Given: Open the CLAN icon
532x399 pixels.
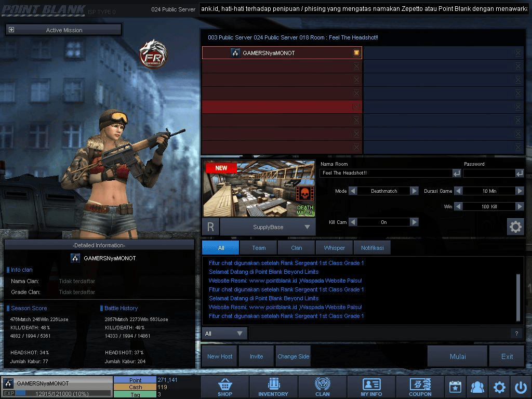Looking at the screenshot, I should [322, 387].
